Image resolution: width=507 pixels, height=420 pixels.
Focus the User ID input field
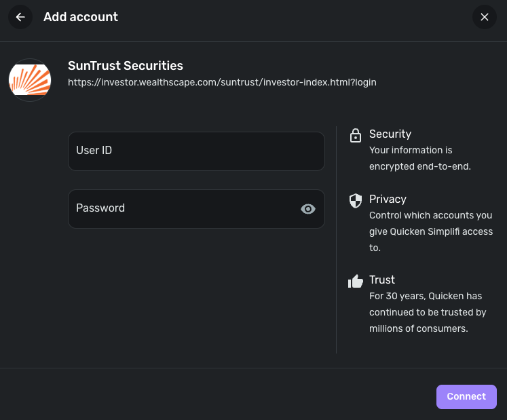point(196,151)
